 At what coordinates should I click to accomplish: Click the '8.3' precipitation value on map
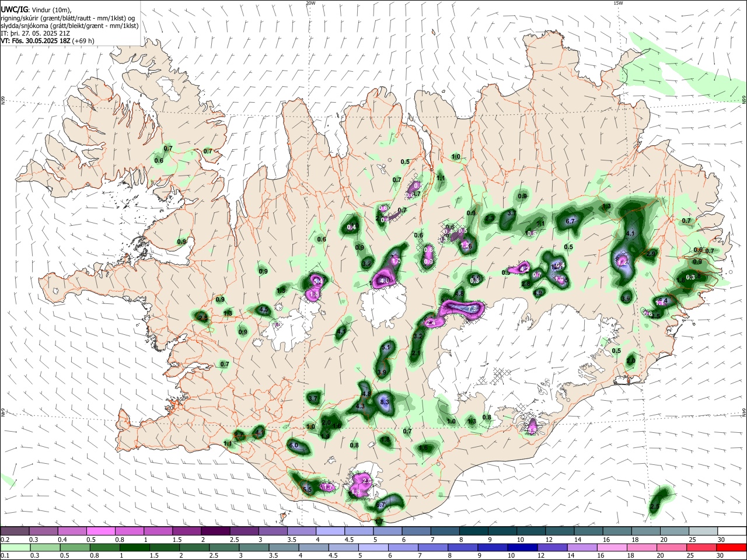(385, 402)
